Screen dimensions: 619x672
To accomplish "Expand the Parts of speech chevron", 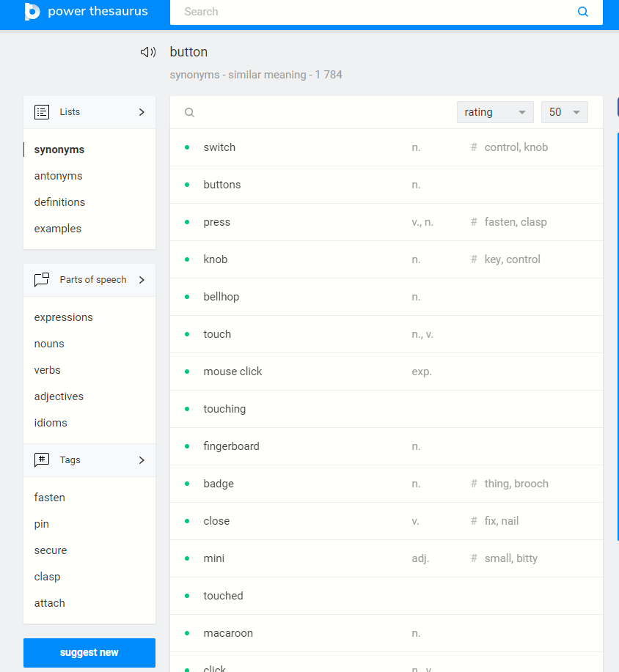I will (x=142, y=280).
